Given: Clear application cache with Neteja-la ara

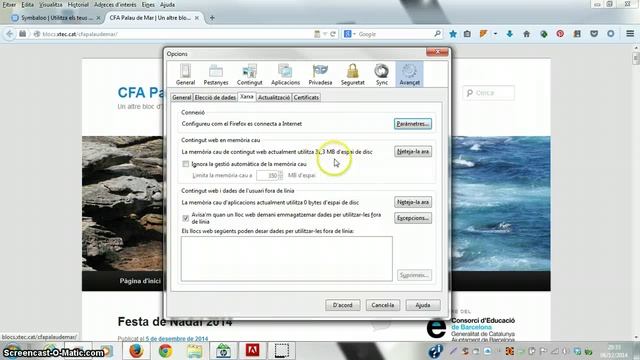Looking at the screenshot, I should (413, 202).
